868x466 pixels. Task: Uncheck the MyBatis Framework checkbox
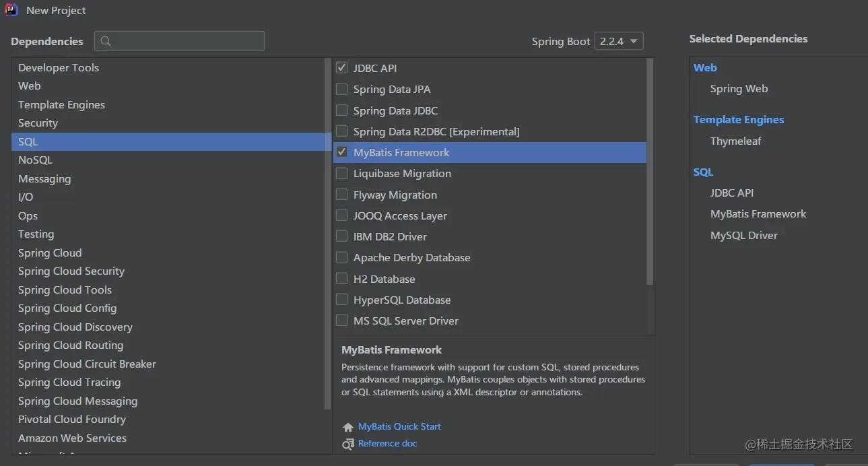[341, 152]
